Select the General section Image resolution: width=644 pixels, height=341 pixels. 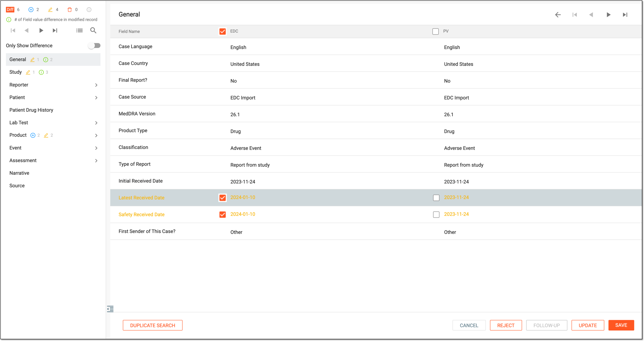(53, 60)
